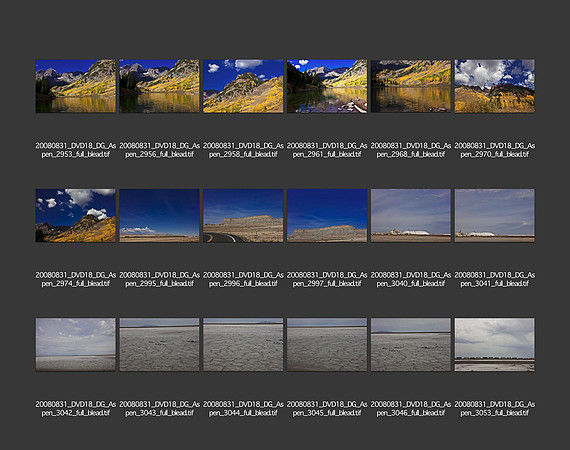Click filename label pen_2995_full_bleed.tif

pos(160,284)
